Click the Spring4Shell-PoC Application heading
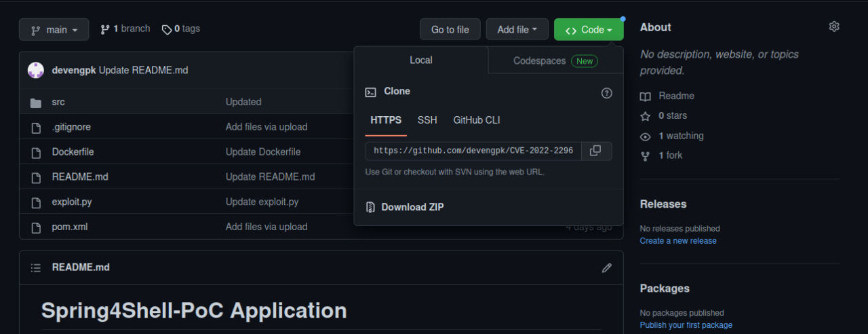 194,310
